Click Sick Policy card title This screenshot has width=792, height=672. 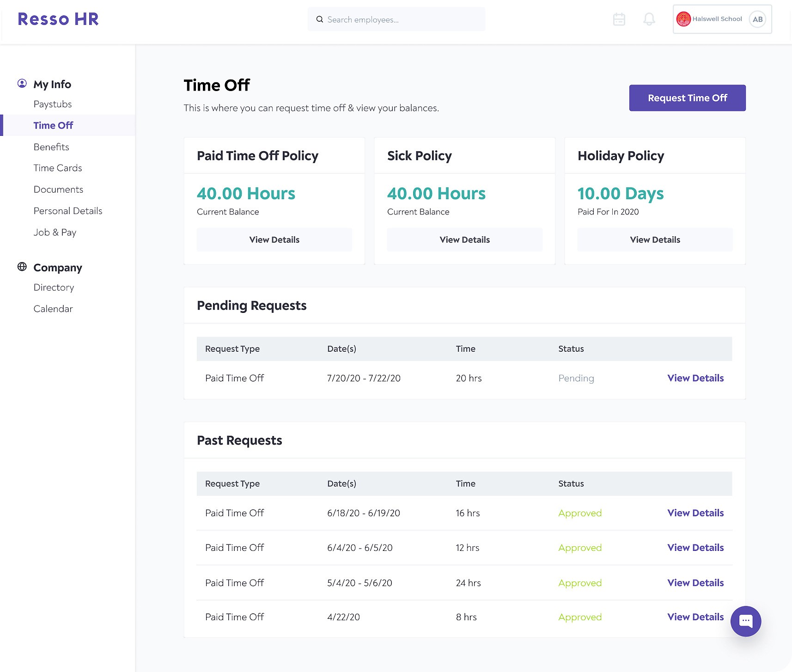tap(420, 156)
